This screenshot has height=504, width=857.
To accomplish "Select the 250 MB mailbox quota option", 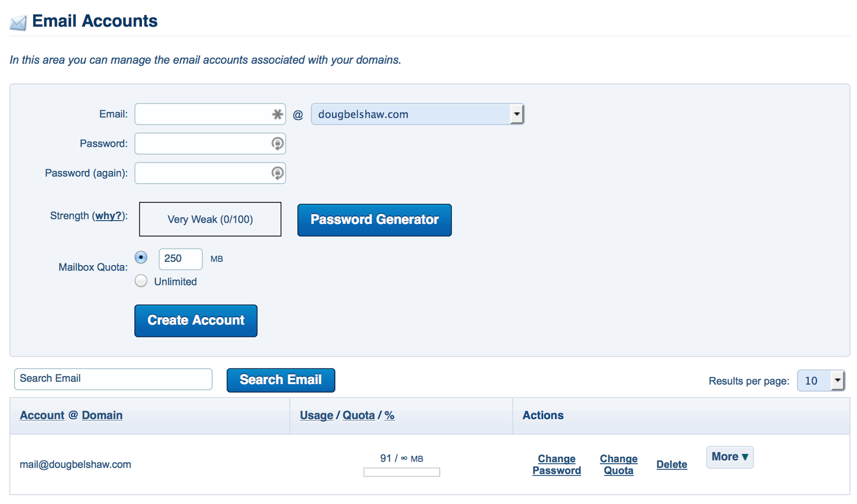I will [x=141, y=258].
